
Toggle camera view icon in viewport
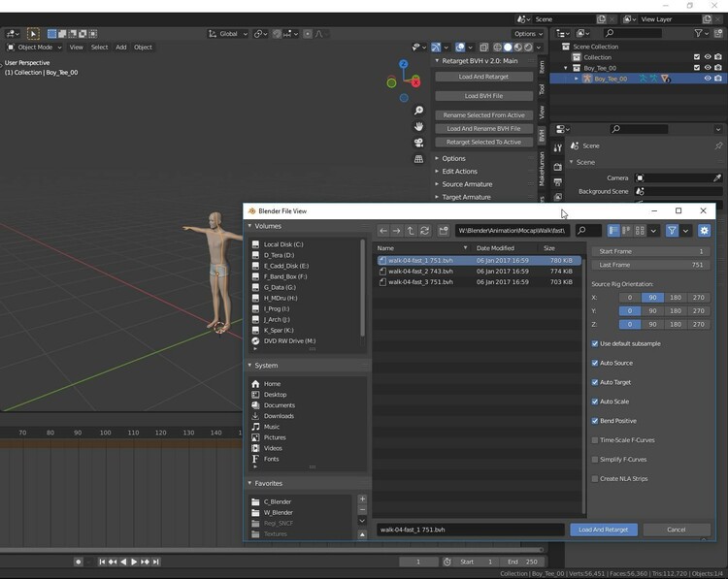418,143
